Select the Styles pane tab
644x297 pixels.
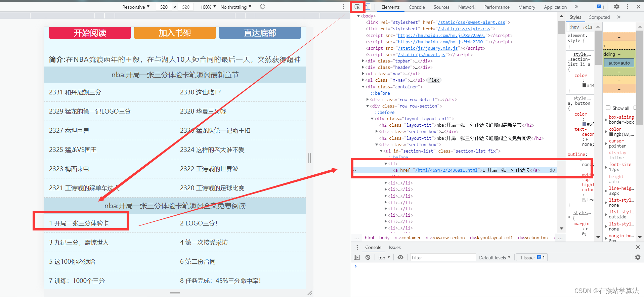(575, 17)
